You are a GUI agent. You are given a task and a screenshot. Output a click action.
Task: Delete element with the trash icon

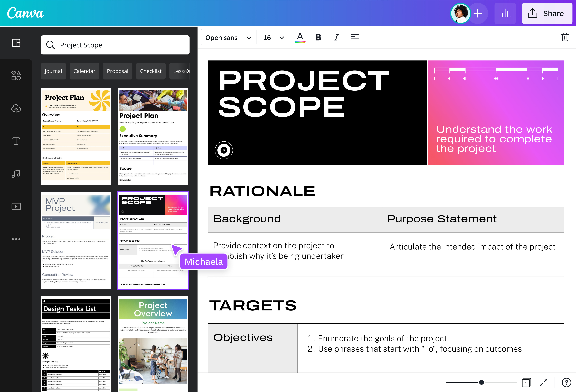coord(565,37)
